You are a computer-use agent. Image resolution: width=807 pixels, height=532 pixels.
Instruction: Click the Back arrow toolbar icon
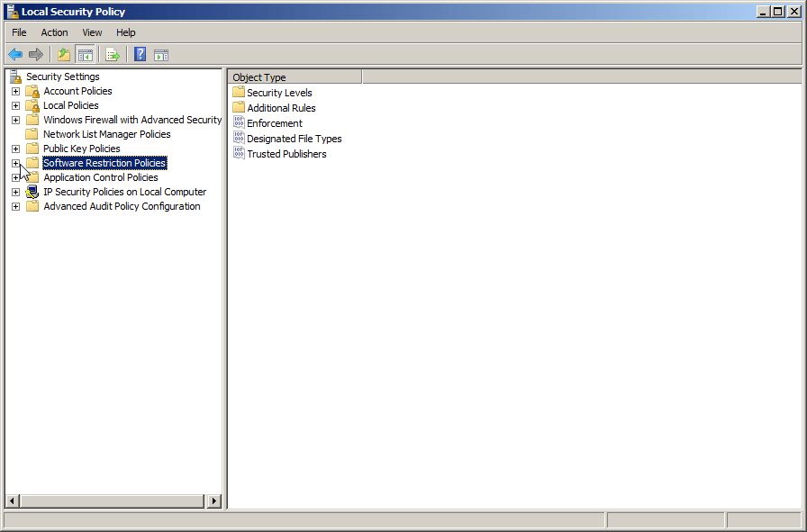[15, 54]
